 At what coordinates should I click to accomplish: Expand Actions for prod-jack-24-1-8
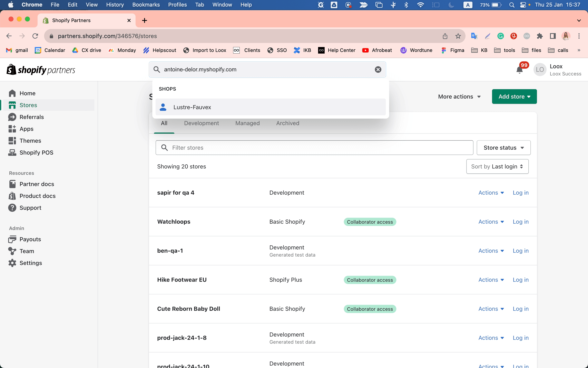click(491, 338)
